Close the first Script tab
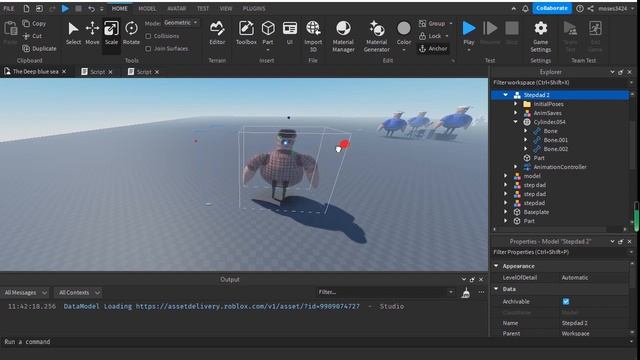The width and height of the screenshot is (640, 360). tap(111, 72)
